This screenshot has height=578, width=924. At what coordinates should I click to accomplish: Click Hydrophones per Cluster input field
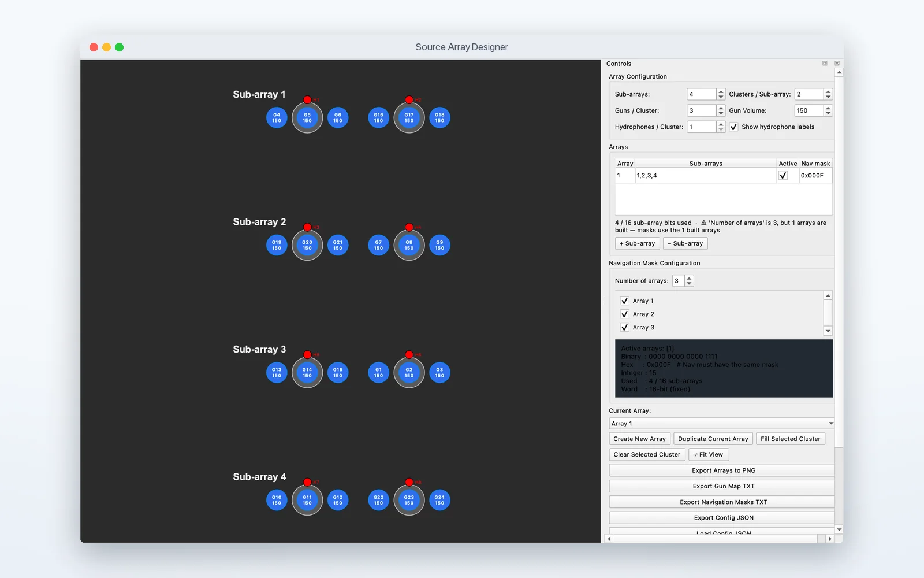click(x=701, y=127)
